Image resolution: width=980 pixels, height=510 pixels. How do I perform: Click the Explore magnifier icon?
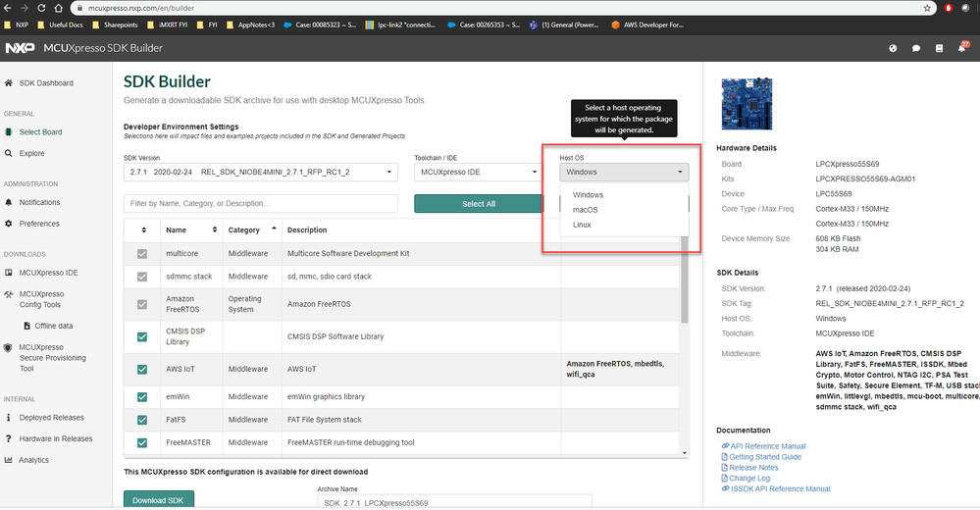(x=8, y=153)
